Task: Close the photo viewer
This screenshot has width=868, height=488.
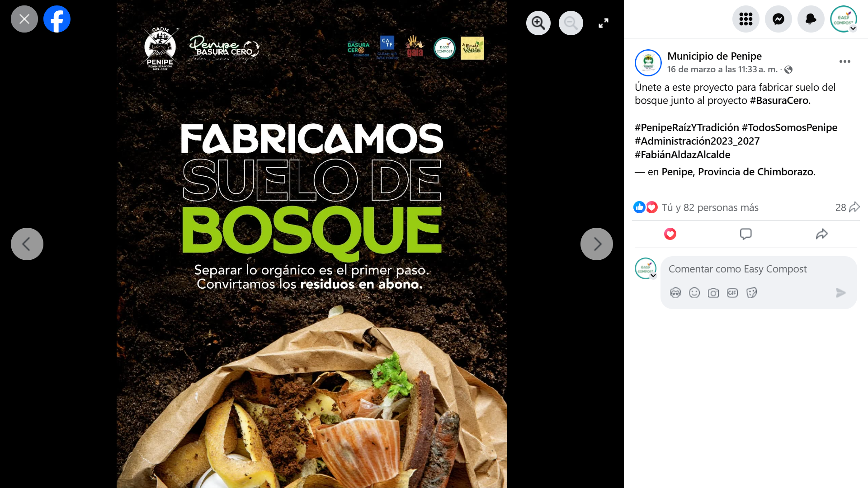Action: click(x=24, y=19)
